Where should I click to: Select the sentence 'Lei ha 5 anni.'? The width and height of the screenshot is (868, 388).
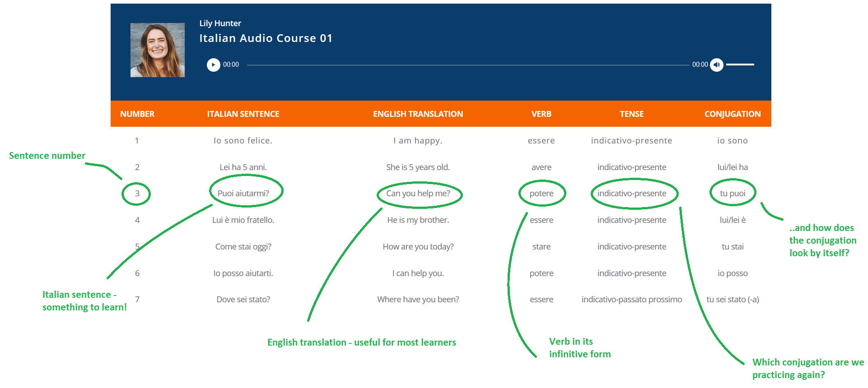click(243, 167)
